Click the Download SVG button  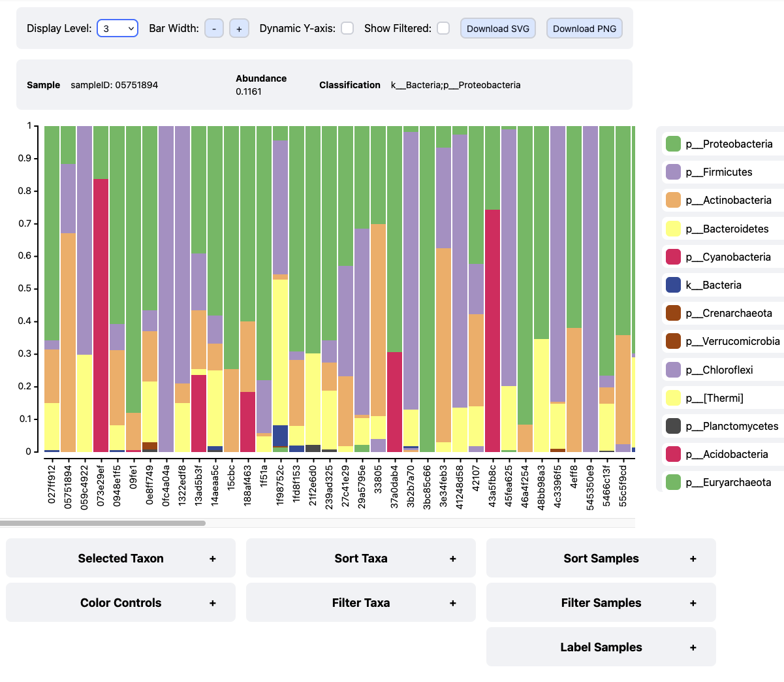pyautogui.click(x=498, y=29)
